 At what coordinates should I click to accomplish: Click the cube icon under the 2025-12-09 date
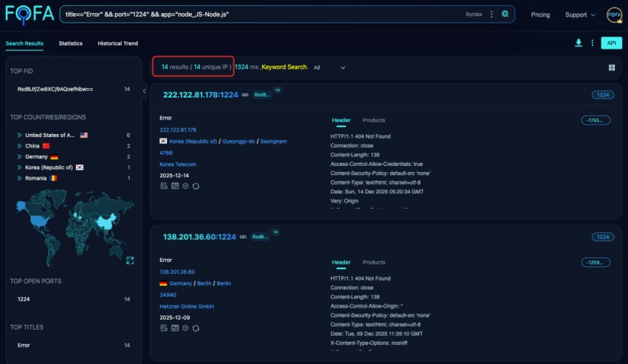click(x=185, y=327)
